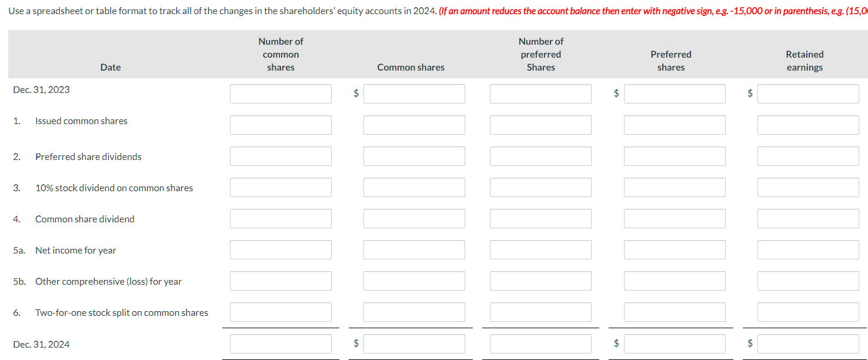Click 'Two-for-one stock split on common shares' label
This screenshot has width=868, height=360.
[x=122, y=312]
